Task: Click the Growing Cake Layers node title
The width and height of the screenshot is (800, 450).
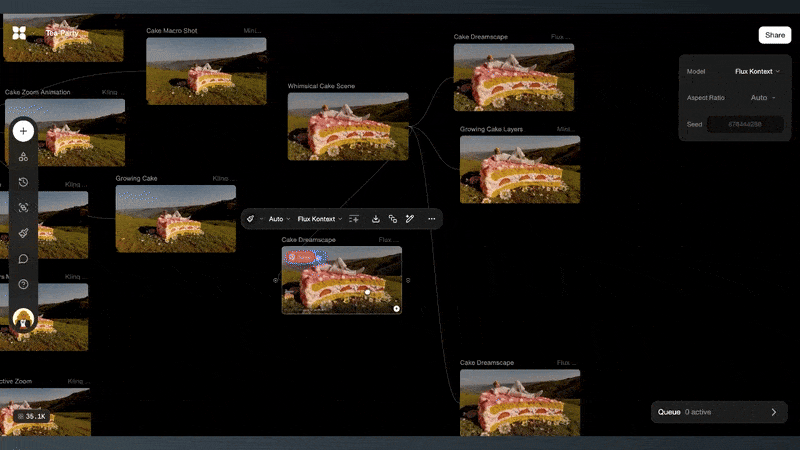Action: (491, 129)
